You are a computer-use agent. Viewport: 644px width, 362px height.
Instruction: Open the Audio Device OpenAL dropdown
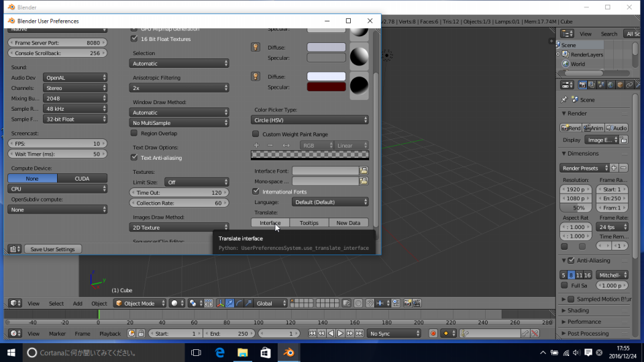[75, 78]
